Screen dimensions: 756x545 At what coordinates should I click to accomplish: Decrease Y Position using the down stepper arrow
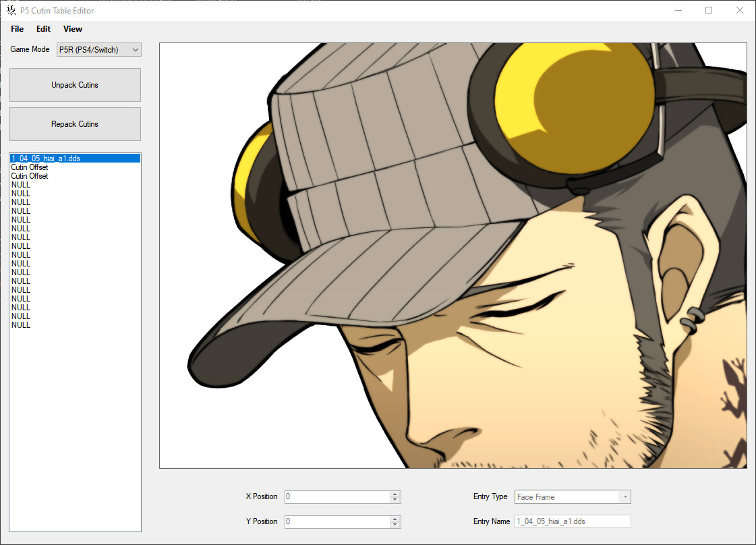pyautogui.click(x=395, y=524)
